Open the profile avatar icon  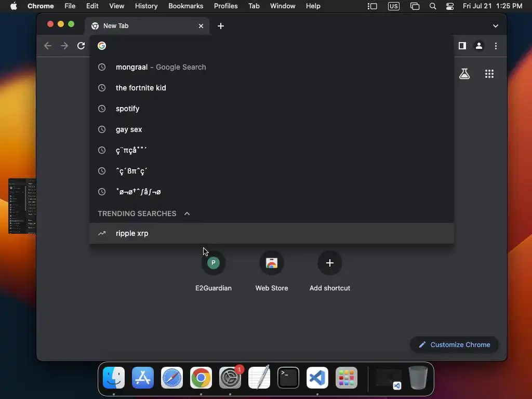pyautogui.click(x=478, y=46)
